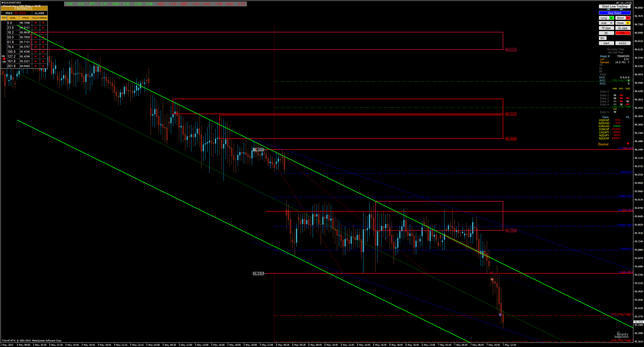Toggle the red TSL trailing-stop button

(x=623, y=33)
